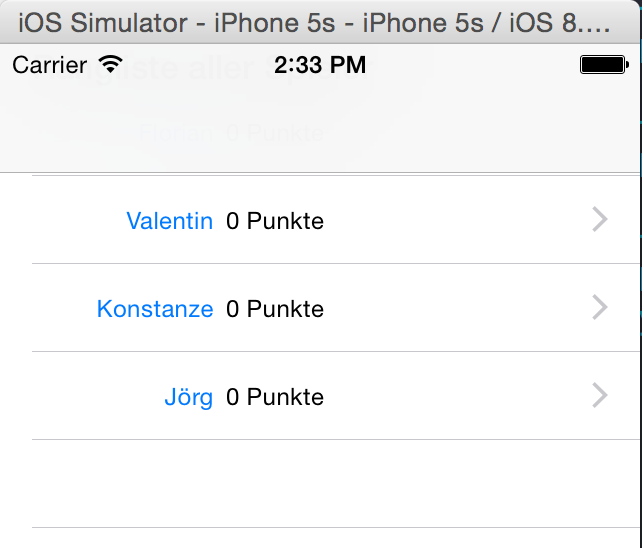The height and width of the screenshot is (548, 642).
Task: Open Valentin's details via the row chevron
Action: [x=600, y=220]
